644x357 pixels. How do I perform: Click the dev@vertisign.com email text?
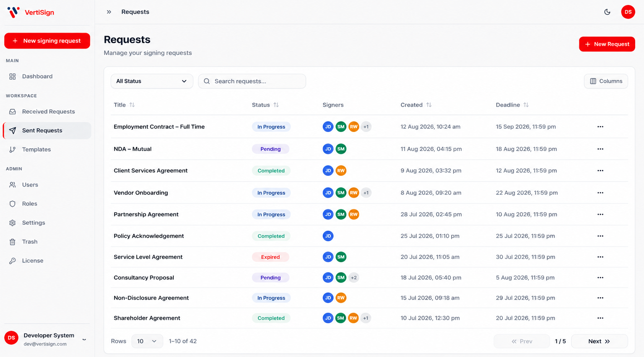tap(45, 344)
